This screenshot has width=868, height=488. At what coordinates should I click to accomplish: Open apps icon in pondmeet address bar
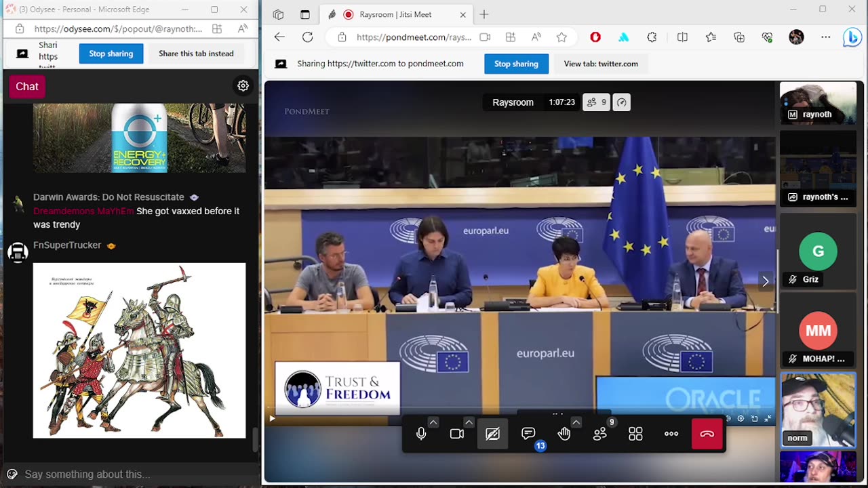click(x=511, y=37)
